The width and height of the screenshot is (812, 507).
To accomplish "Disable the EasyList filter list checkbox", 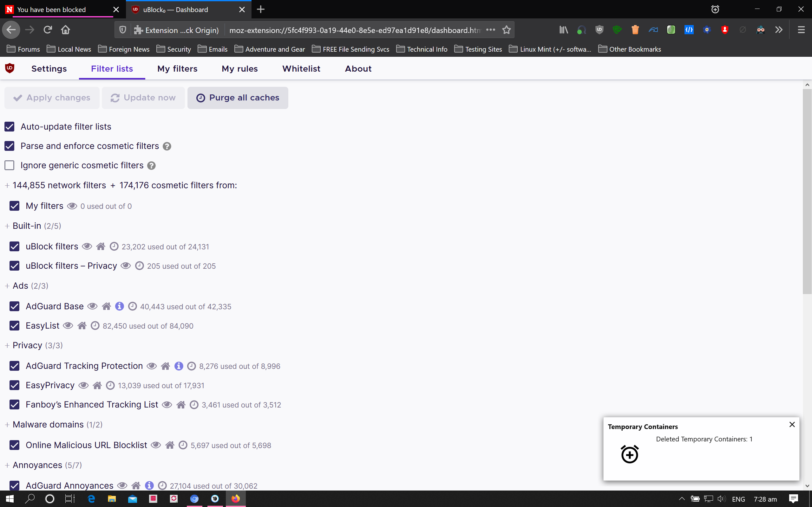I will click(14, 326).
